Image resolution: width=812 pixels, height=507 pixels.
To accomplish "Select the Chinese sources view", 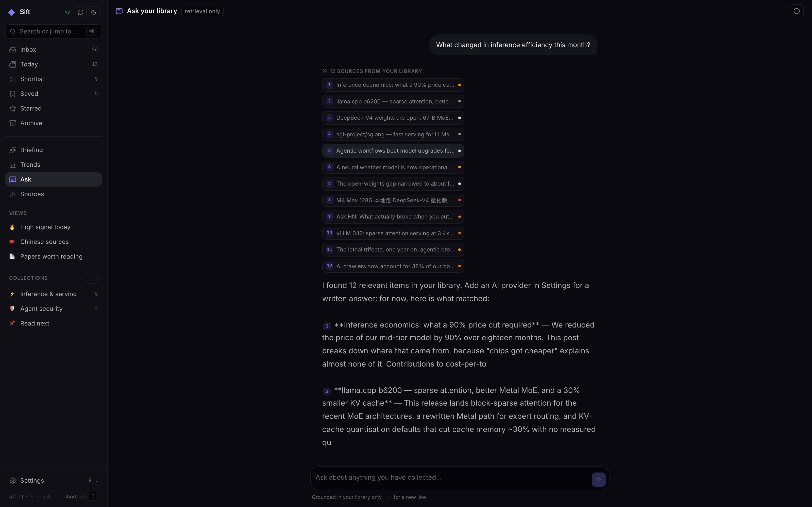I will [x=53, y=242].
